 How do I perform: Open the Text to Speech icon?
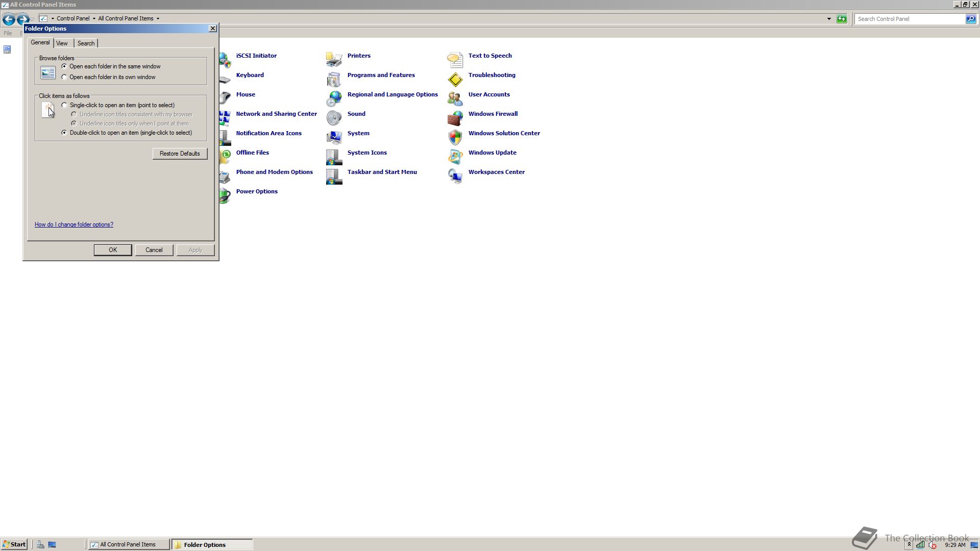(x=455, y=60)
